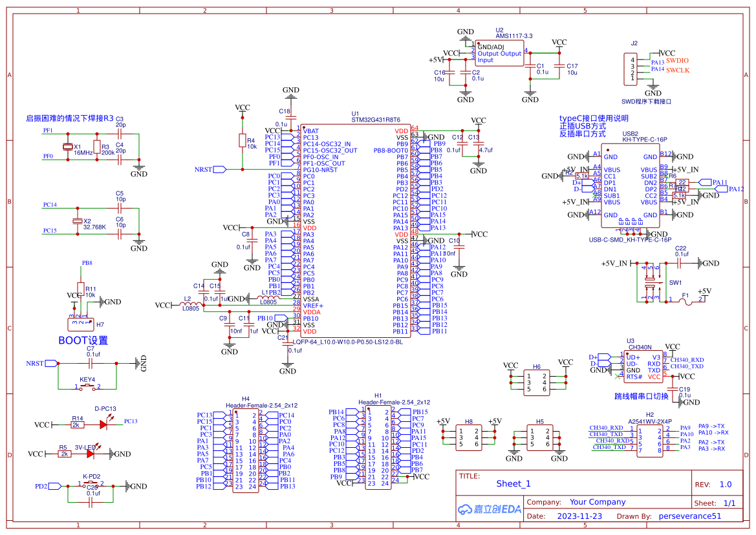
Task: Select the LQFP-64 footprint label under U1
Action: click(x=348, y=342)
